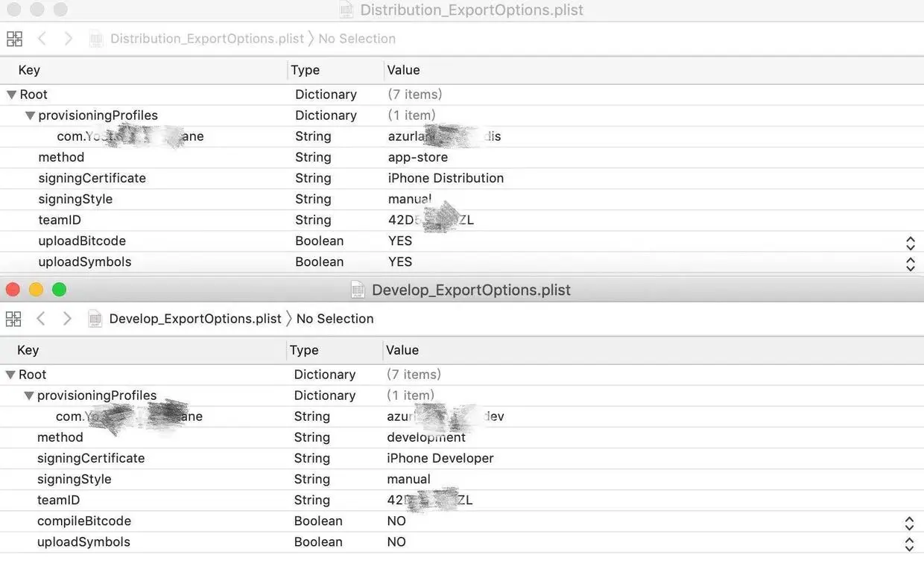Click manual value in Develop plist

pos(408,479)
